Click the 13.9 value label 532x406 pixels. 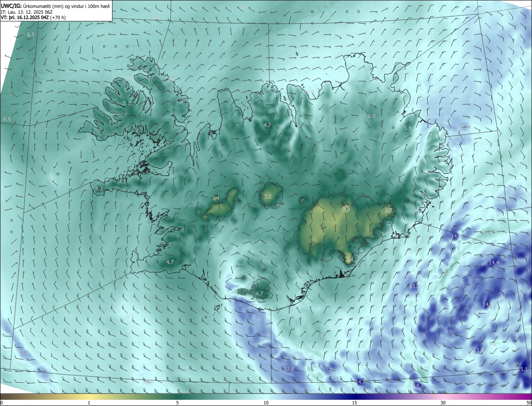[x=478, y=351]
